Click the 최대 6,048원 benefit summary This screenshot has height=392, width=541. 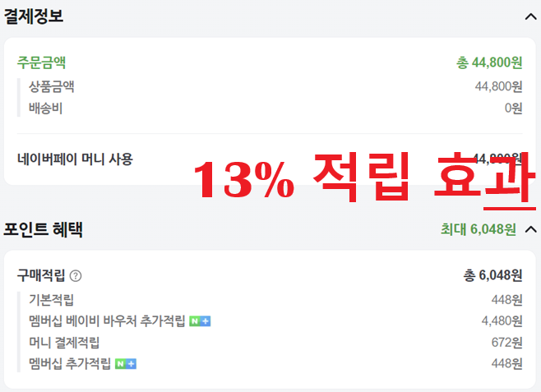click(x=478, y=229)
